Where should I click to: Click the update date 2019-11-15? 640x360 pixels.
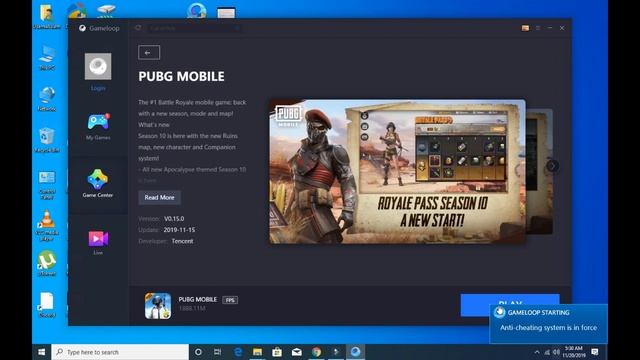[179, 230]
